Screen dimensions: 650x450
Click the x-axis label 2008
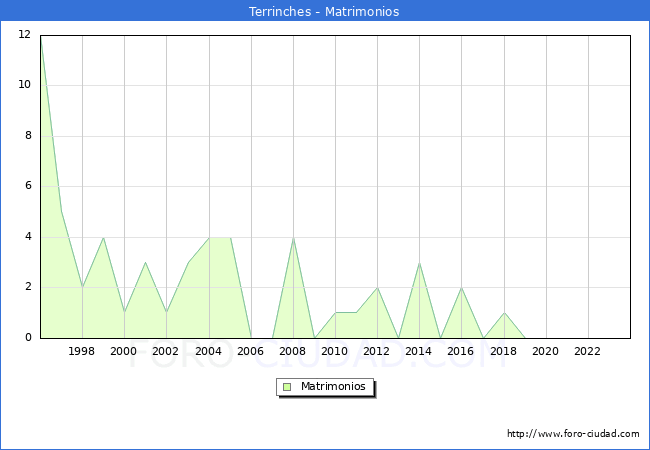(x=293, y=351)
